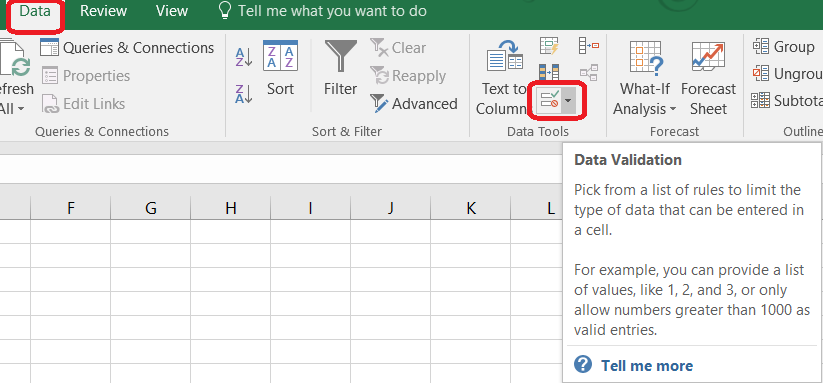Click the Flash Fill icon
Viewport: 823px width, 383px height.
coord(549,46)
